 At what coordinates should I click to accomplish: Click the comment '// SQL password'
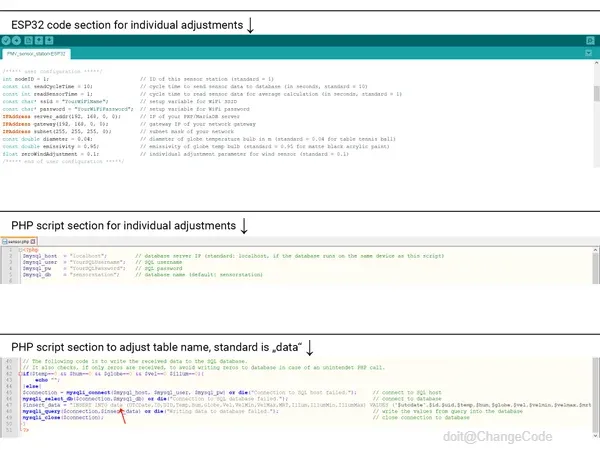pos(159,268)
